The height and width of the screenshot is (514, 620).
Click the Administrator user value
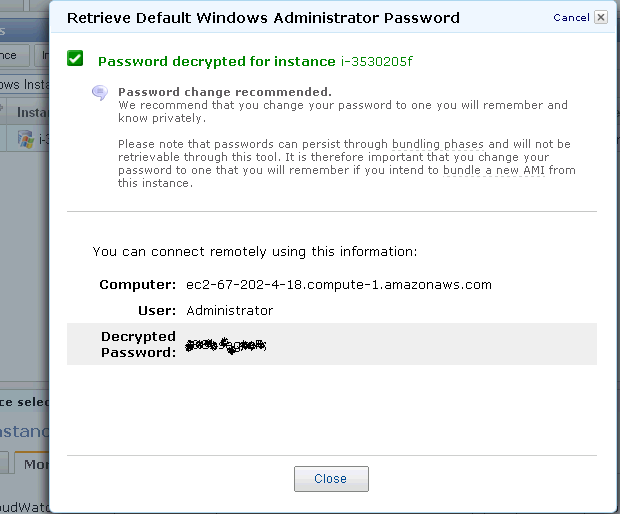tap(230, 311)
